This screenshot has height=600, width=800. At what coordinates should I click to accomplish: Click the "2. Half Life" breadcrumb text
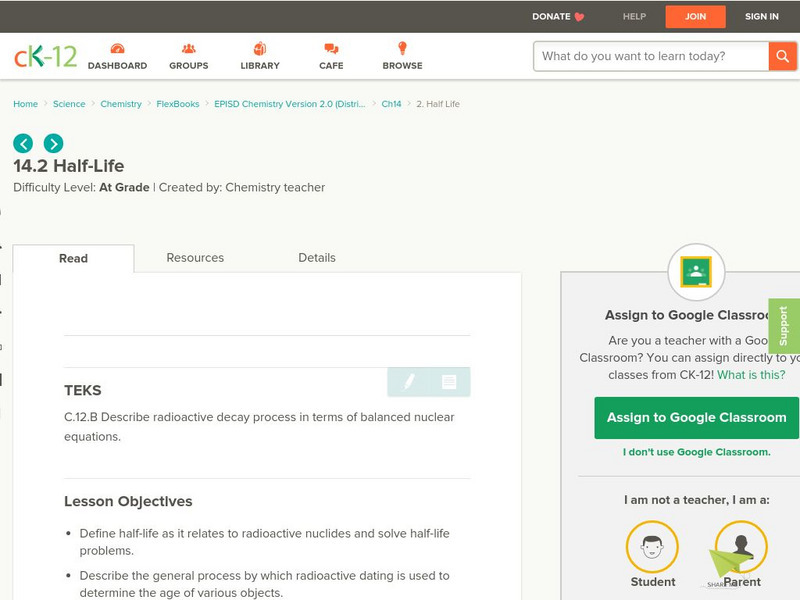[x=438, y=104]
